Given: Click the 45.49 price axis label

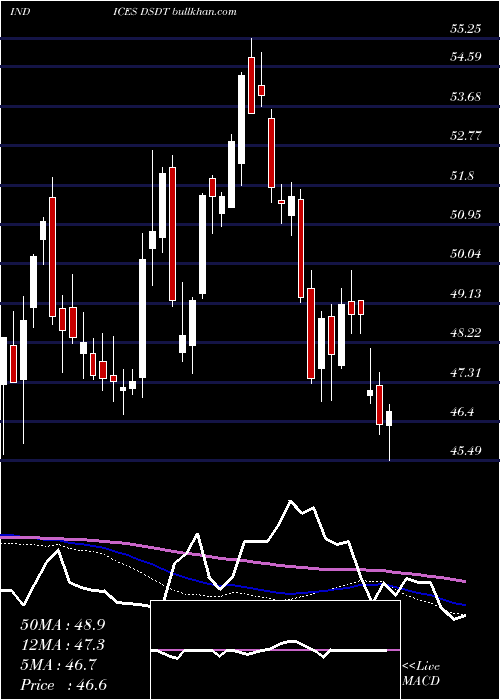Looking at the screenshot, I should (x=466, y=450).
